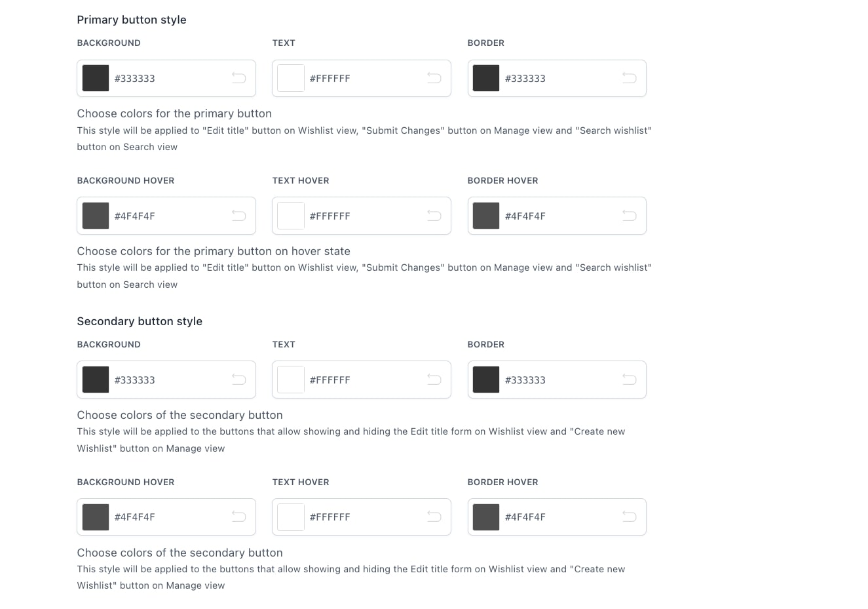Reset secondary Border Hover color
Image resolution: width=868 pixels, height=609 pixels.
click(630, 517)
